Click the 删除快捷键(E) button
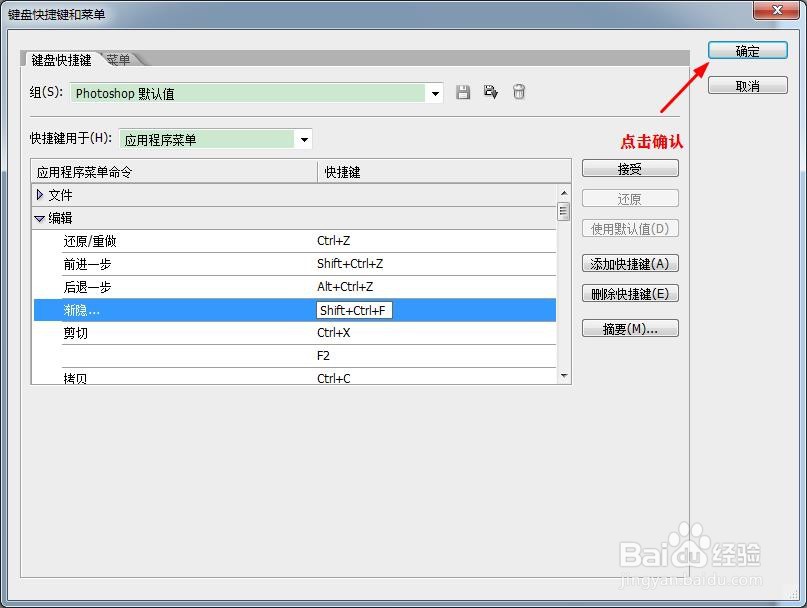 point(630,292)
